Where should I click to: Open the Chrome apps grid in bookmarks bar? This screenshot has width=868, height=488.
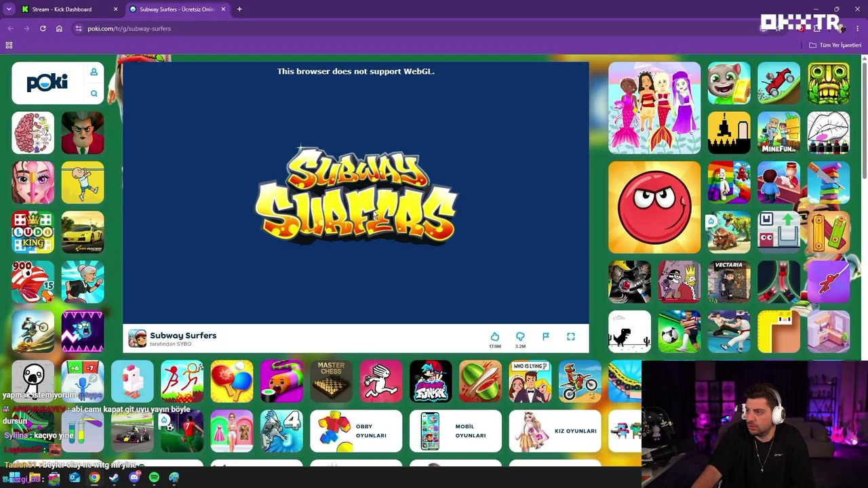pos(9,45)
